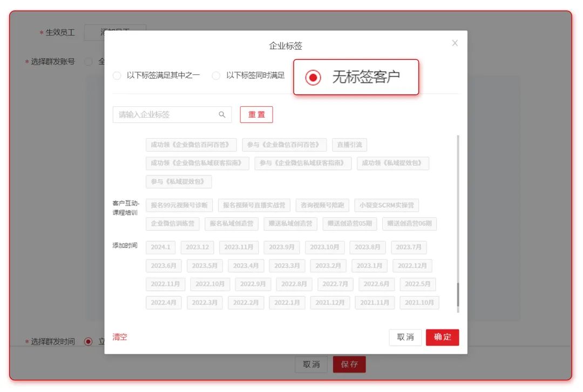Viewport: 583px width, 392px height.
Task: Select the 2024.1 time tag
Action: 160,247
